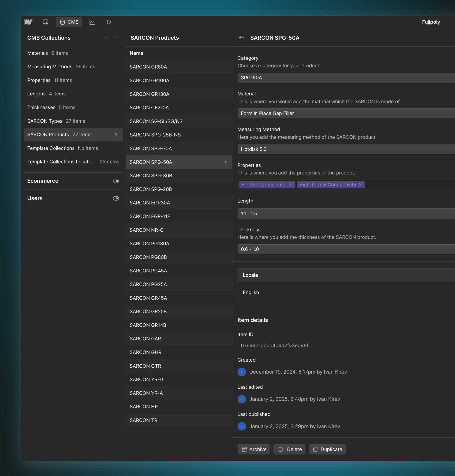455x476 pixels.
Task: Open the Thicknesses collection
Action: (73, 107)
